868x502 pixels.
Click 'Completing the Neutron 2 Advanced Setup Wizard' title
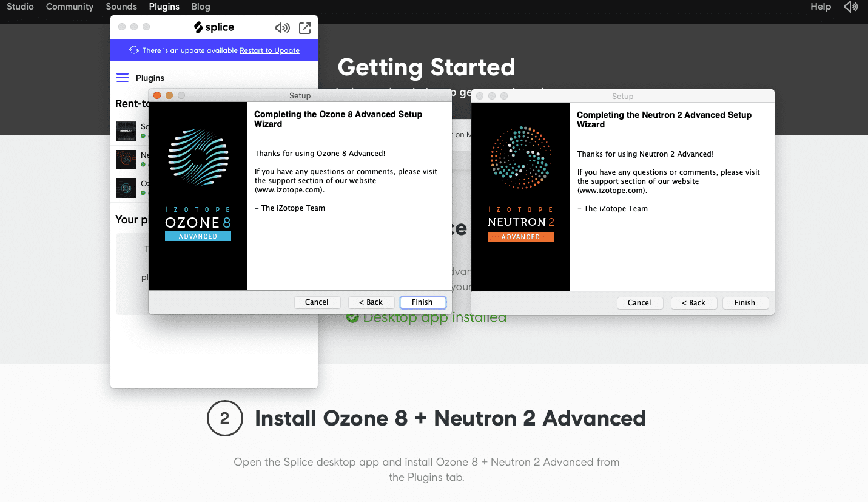coord(664,120)
